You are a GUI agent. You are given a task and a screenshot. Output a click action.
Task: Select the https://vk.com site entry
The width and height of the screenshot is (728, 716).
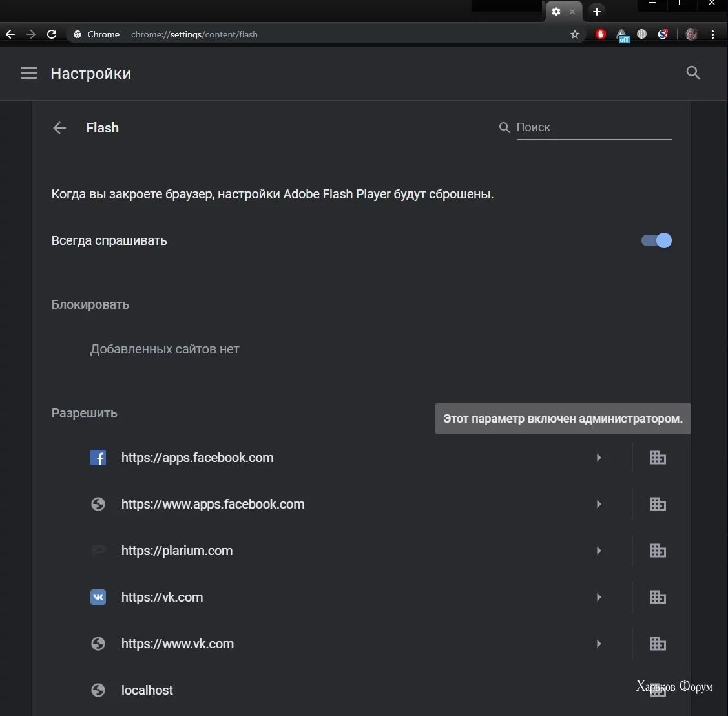[x=162, y=597]
